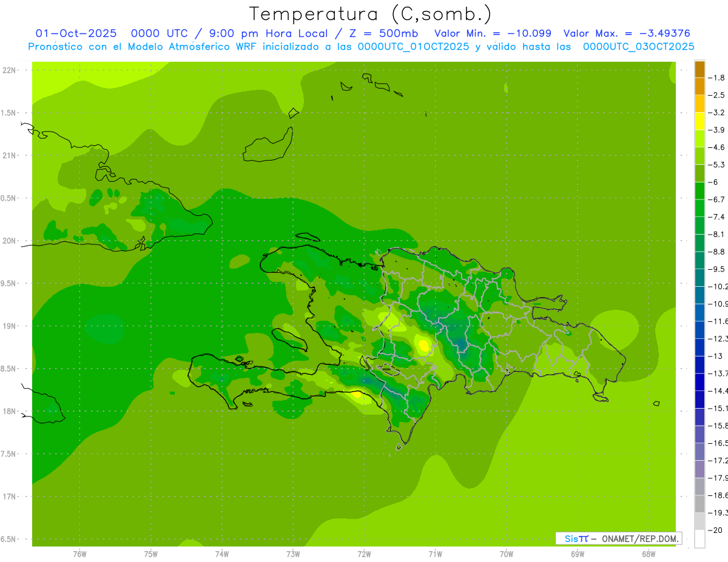Click the 22N latitude axis label
The width and height of the screenshot is (728, 562).
[x=10, y=70]
